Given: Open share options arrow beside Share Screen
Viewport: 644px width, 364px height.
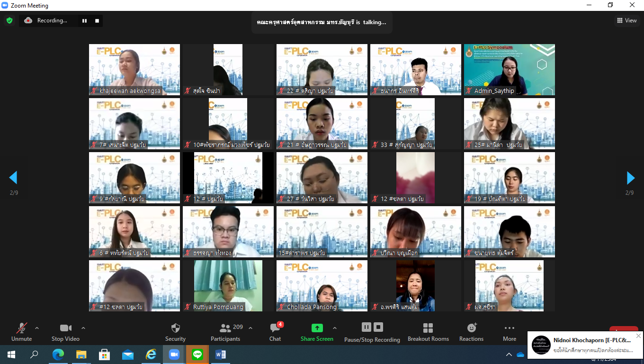Looking at the screenshot, I should [x=335, y=328].
